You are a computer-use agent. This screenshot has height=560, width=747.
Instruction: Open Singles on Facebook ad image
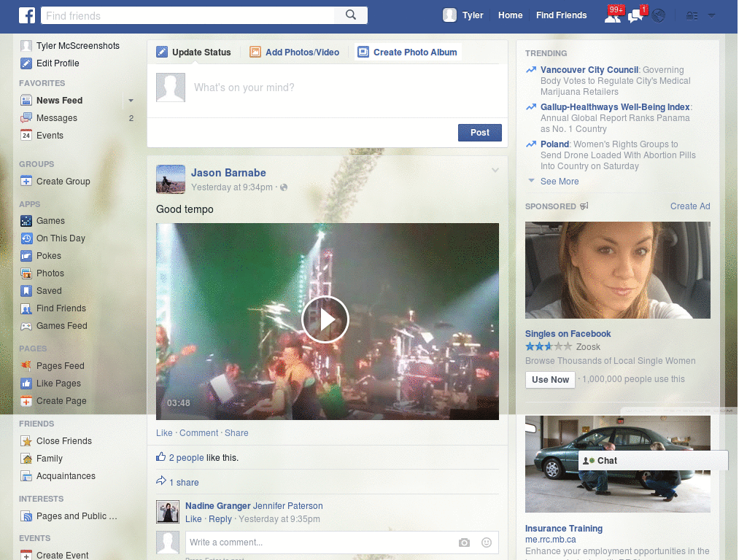(x=617, y=270)
